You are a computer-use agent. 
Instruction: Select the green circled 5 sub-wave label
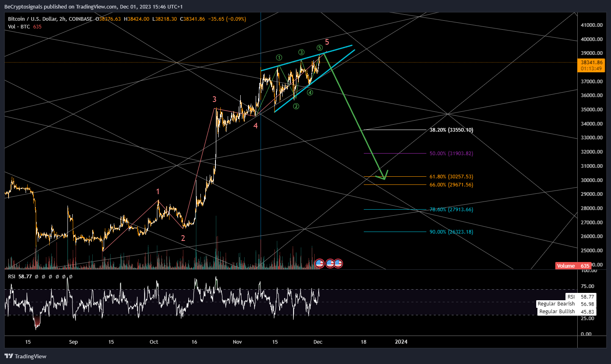coord(320,48)
